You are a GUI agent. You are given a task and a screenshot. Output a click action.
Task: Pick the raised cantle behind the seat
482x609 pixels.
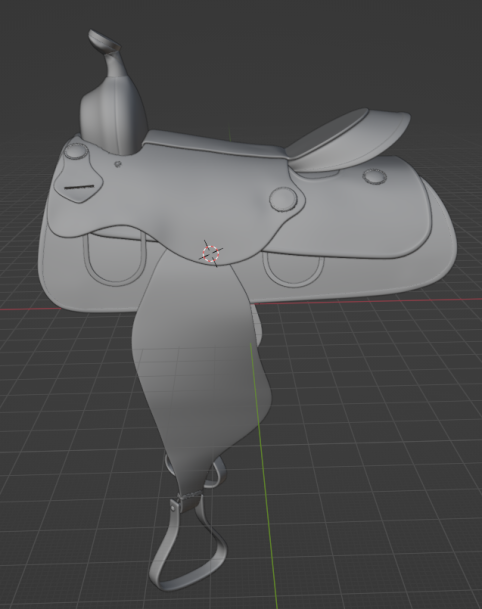(x=350, y=140)
